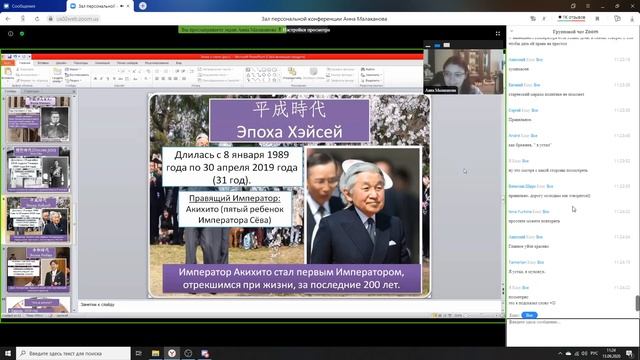
Task: Select the Слайды pane tab
Action: (x=10, y=91)
